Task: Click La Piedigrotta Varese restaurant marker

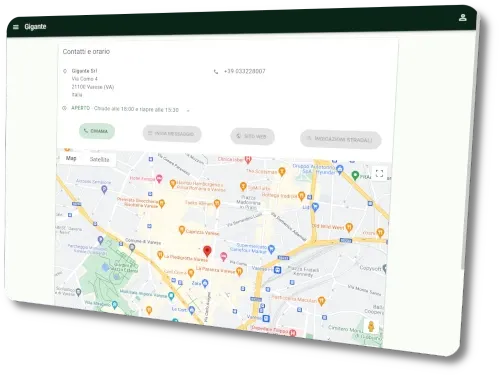Action: pyautogui.click(x=160, y=255)
